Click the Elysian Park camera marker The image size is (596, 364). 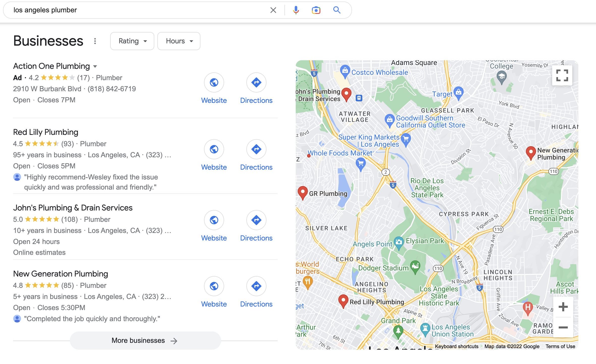[399, 243]
